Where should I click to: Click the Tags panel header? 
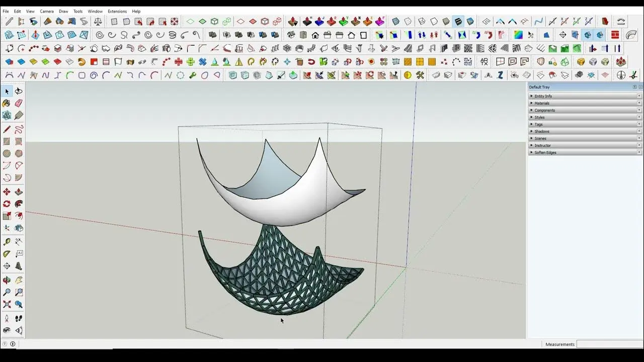[538, 124]
